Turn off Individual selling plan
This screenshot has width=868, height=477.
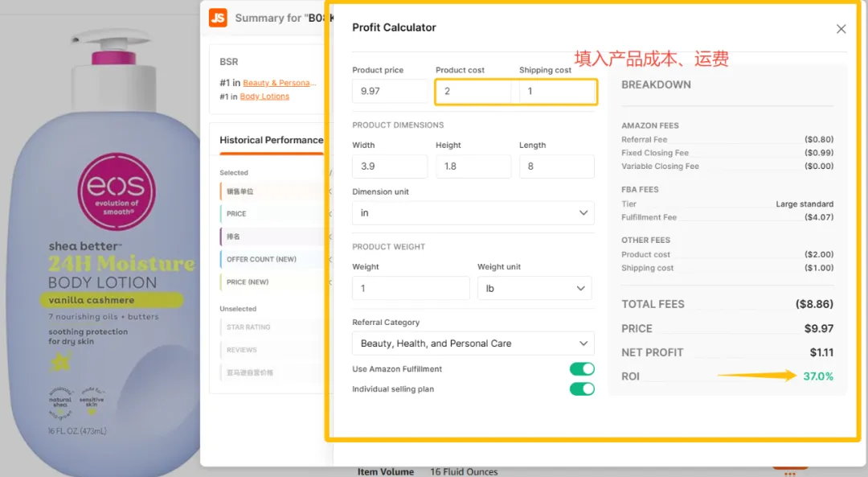pyautogui.click(x=581, y=389)
